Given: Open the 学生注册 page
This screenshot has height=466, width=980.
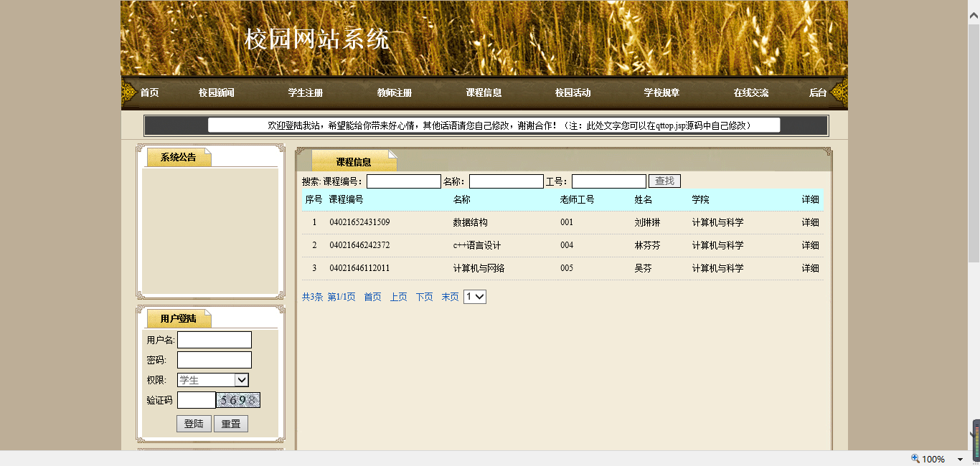Looking at the screenshot, I should [305, 93].
